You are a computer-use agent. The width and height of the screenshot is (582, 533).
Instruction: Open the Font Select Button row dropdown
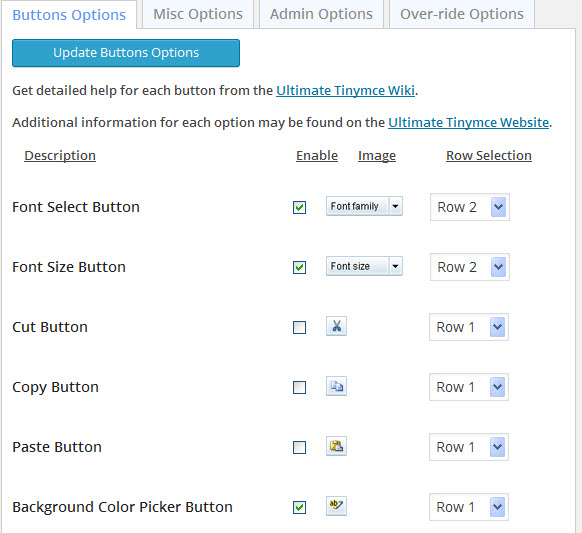point(470,207)
